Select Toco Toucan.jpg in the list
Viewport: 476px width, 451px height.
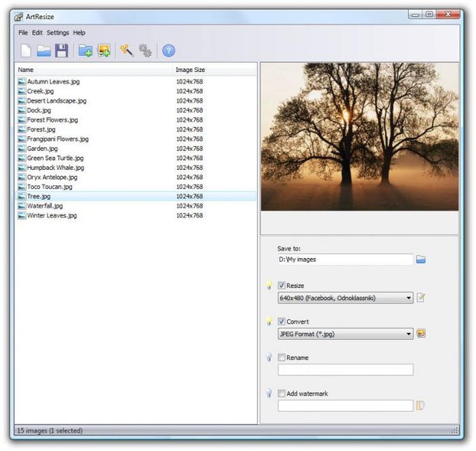click(136, 187)
